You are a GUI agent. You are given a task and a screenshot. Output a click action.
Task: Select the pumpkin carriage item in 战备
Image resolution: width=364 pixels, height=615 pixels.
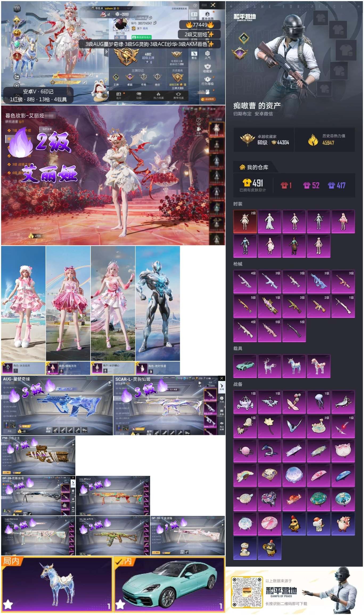click(245, 402)
